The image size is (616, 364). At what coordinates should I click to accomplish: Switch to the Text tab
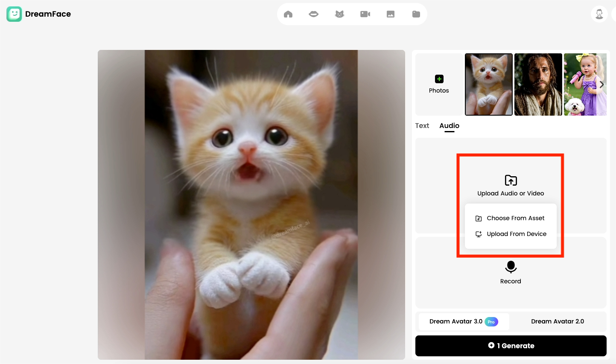(422, 126)
